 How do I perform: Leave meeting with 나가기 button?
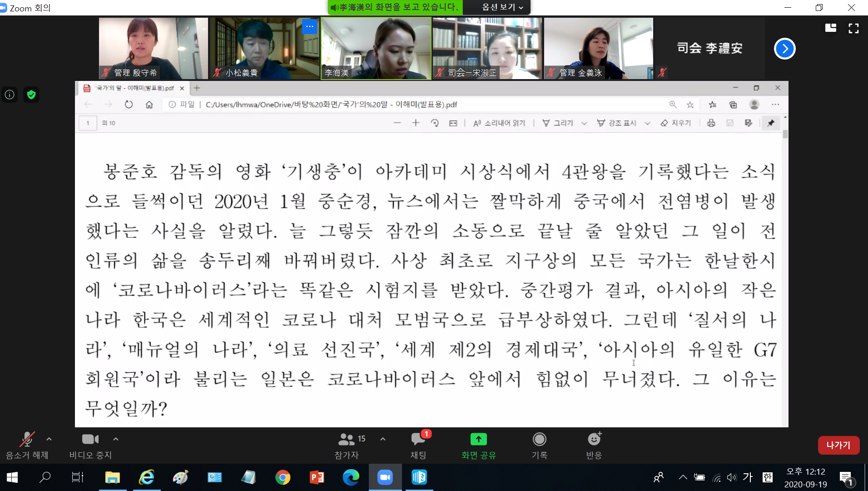point(838,445)
